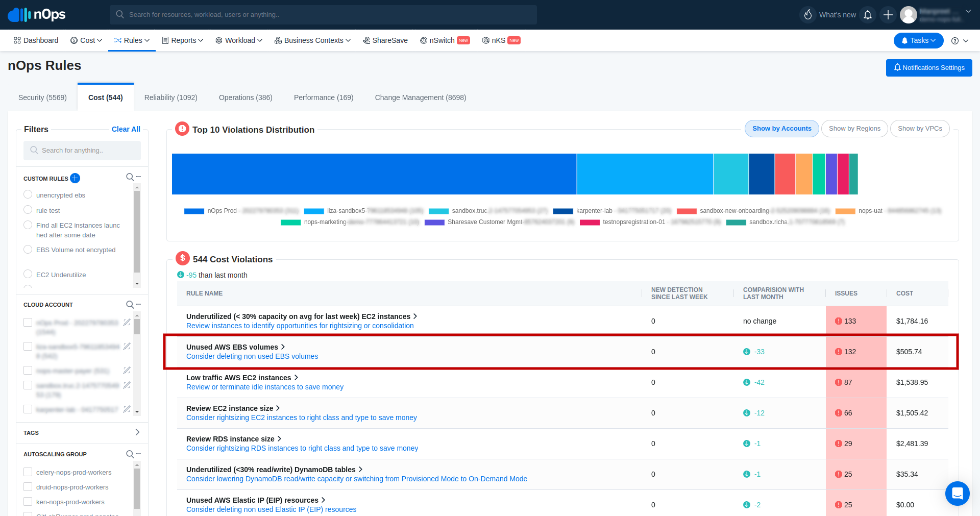Click the alert icon for 87 issues

pyautogui.click(x=838, y=382)
